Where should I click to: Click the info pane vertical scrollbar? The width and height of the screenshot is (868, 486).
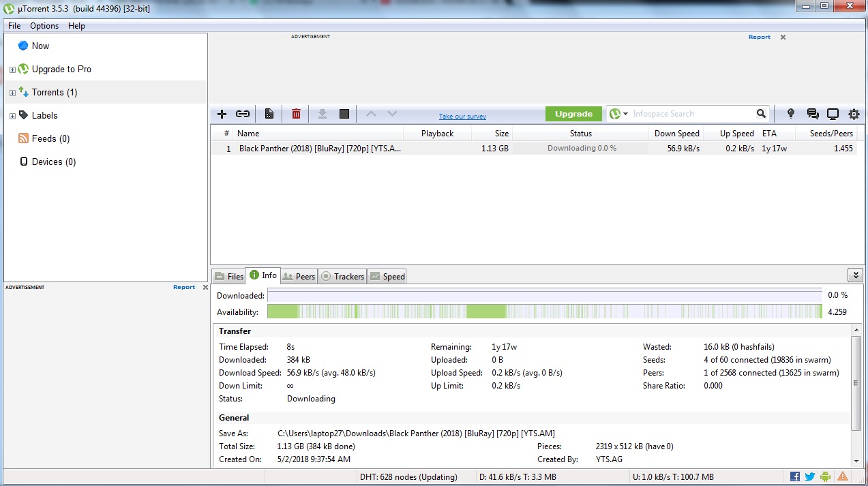(856, 382)
